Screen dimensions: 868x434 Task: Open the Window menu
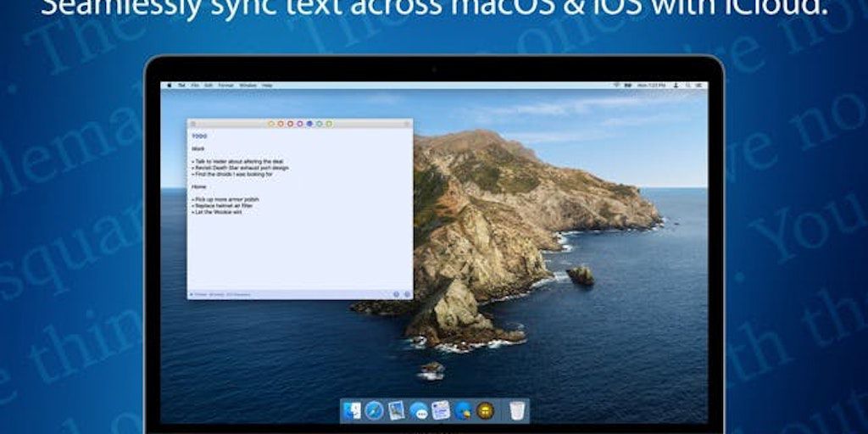[x=248, y=86]
